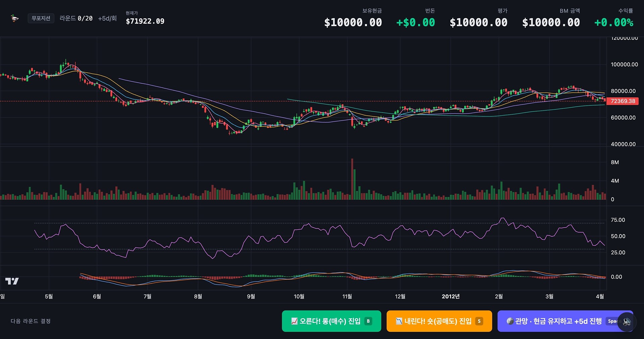Image resolution: width=644 pixels, height=339 pixels.
Task: Click the 9월 marker on the time axis
Action: [x=251, y=296]
